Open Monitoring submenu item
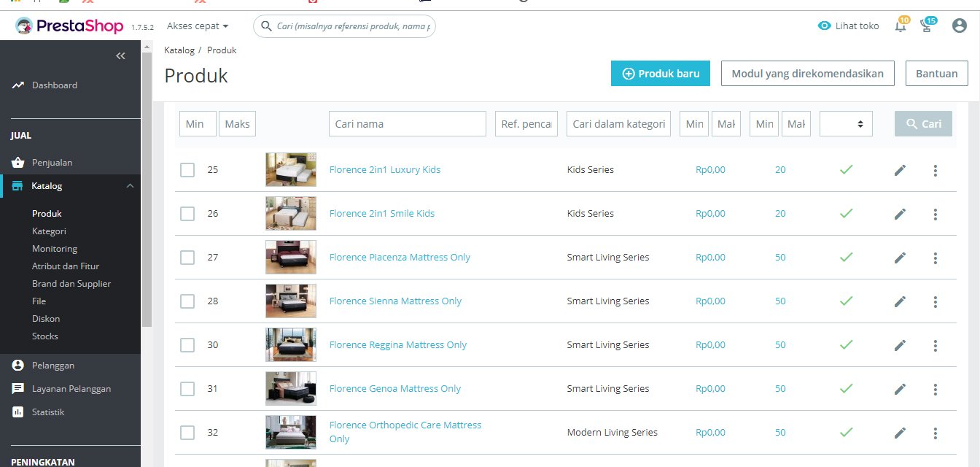 [x=55, y=249]
